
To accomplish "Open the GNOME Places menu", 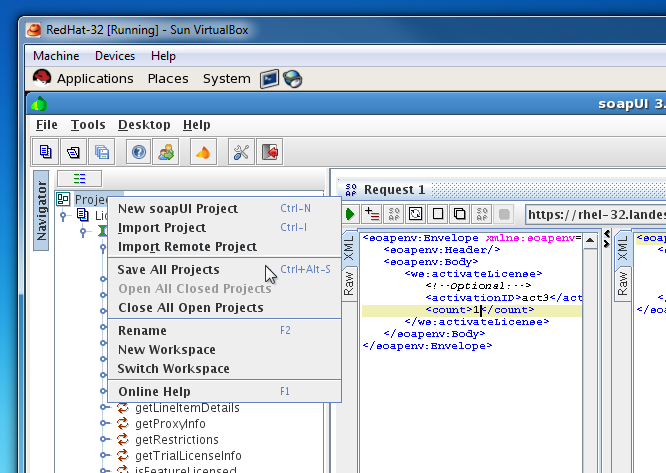I will click(168, 79).
